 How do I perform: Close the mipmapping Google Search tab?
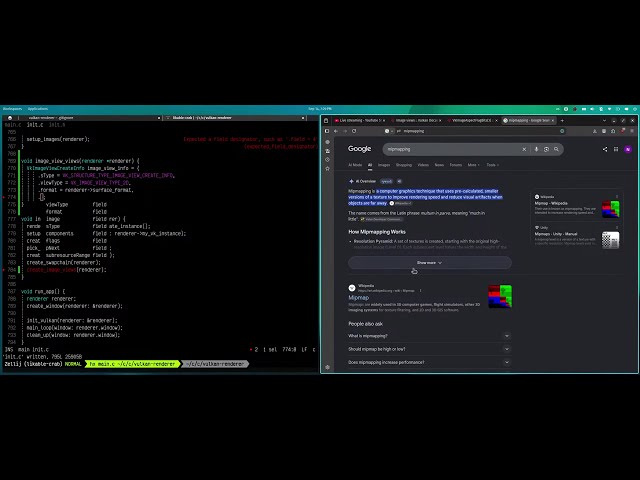click(x=553, y=120)
